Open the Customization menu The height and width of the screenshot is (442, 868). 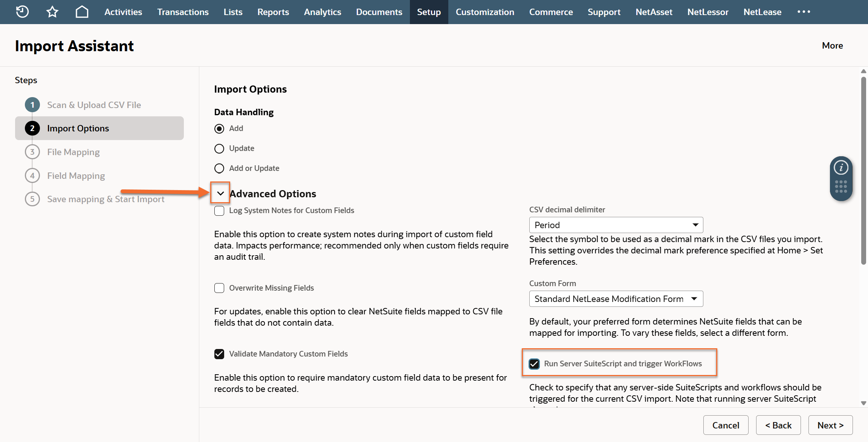[x=485, y=12]
